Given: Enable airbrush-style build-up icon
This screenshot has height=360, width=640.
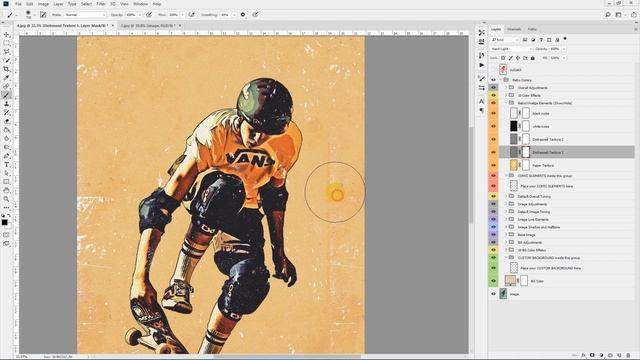Looking at the screenshot, I should point(191,15).
